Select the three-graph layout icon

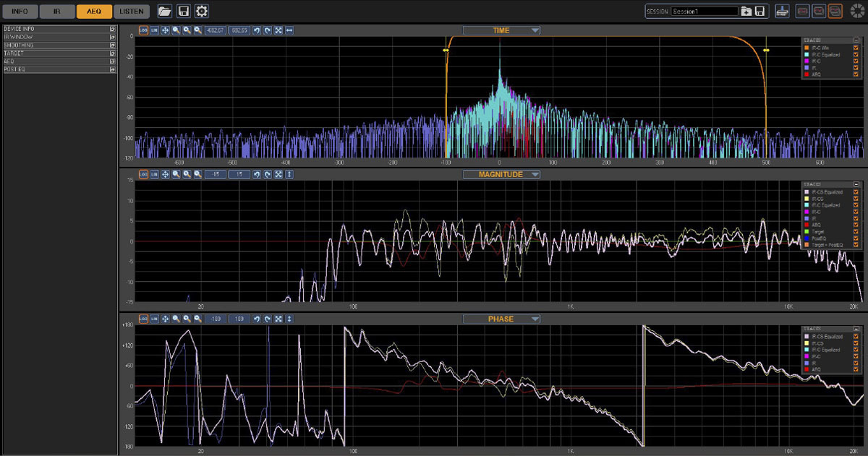click(x=835, y=11)
